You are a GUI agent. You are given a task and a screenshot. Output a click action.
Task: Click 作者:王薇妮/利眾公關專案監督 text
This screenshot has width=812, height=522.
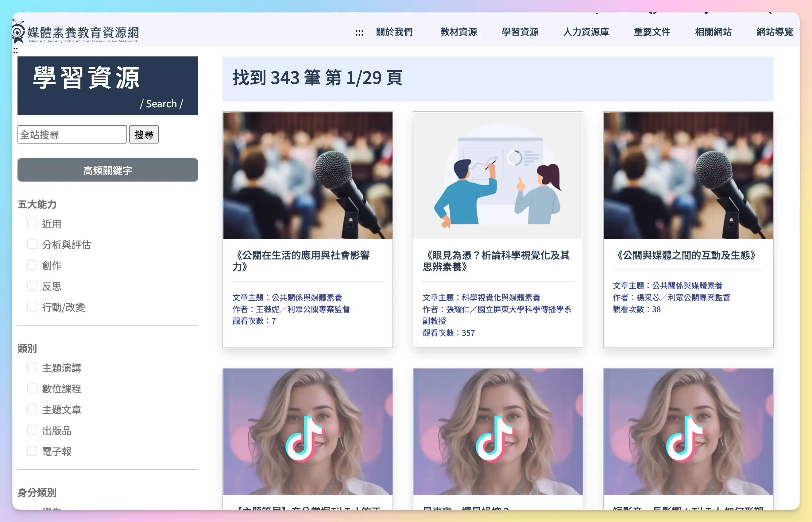291,309
